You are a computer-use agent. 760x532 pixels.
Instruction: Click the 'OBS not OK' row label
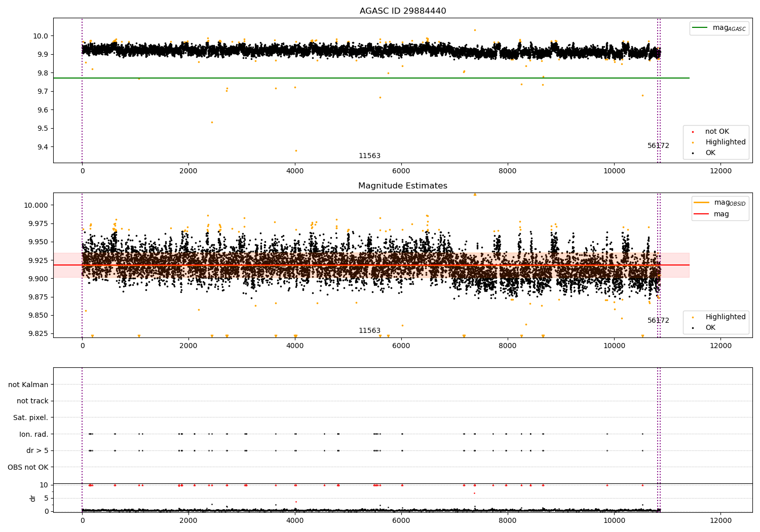28,467
